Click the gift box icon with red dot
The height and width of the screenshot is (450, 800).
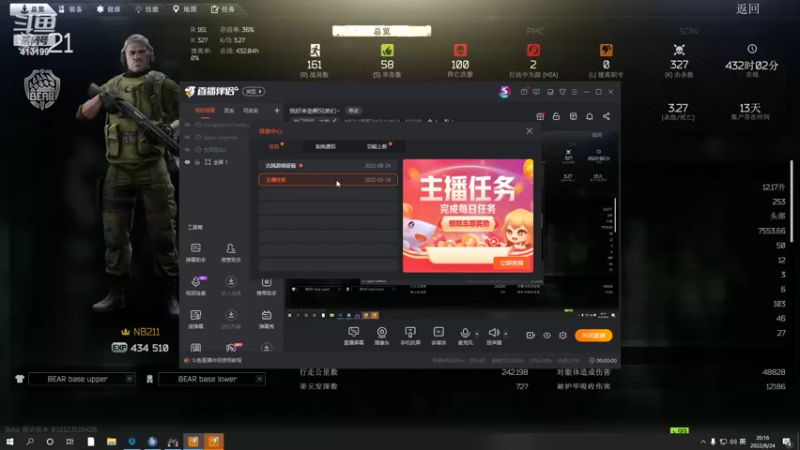pyautogui.click(x=540, y=116)
